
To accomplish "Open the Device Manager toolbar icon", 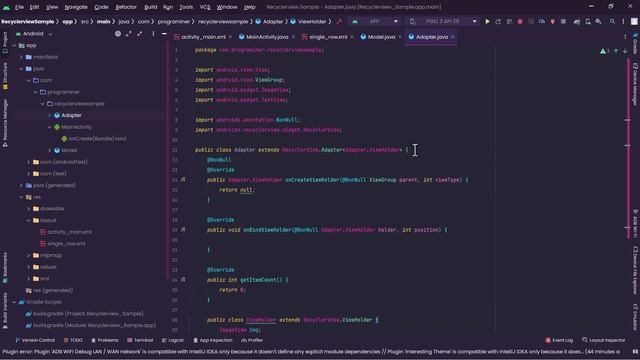I will click(588, 21).
